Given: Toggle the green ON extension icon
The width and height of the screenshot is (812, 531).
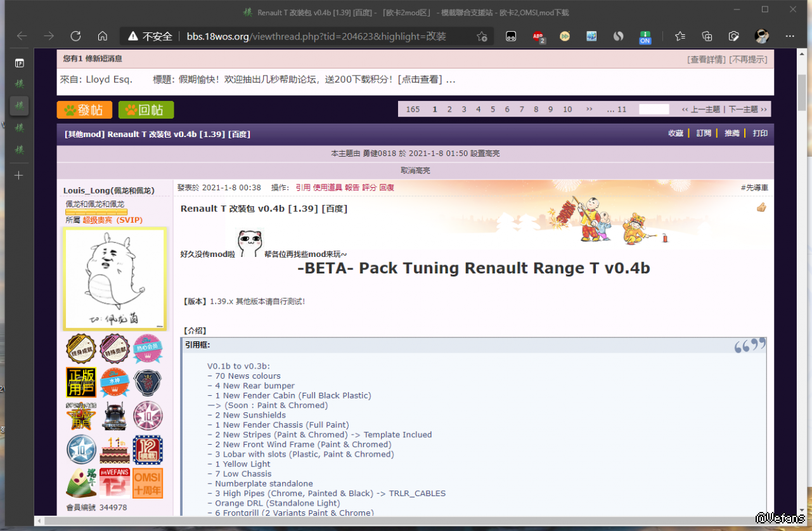Looking at the screenshot, I should click(x=645, y=37).
